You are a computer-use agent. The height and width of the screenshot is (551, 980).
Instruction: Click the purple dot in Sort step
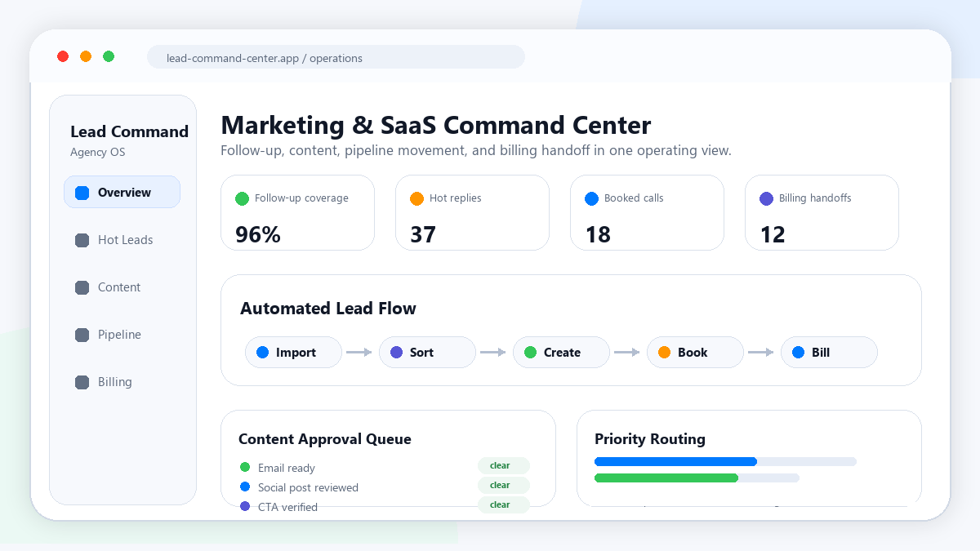pos(396,353)
